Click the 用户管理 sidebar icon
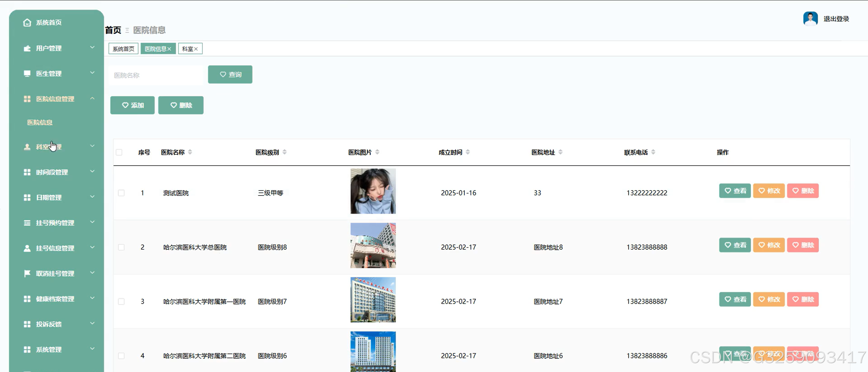This screenshot has width=868, height=372. point(27,48)
